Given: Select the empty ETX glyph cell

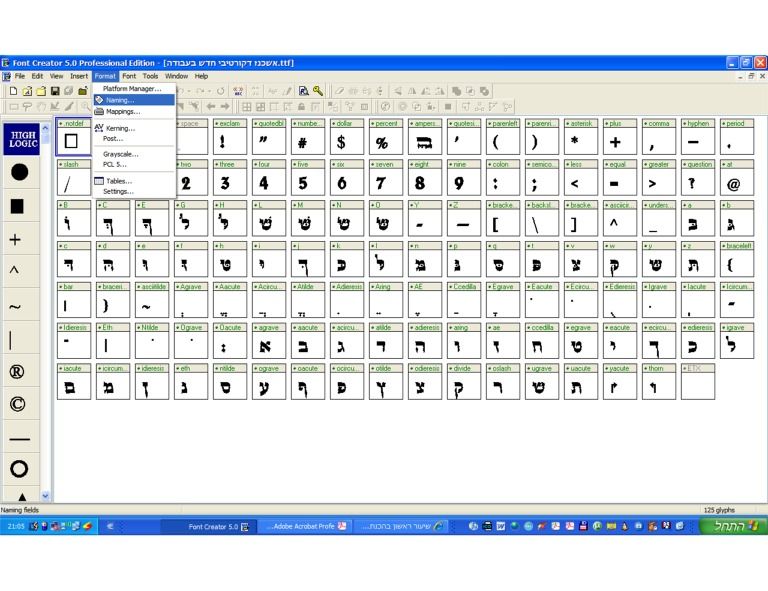Looking at the screenshot, I should coord(698,381).
